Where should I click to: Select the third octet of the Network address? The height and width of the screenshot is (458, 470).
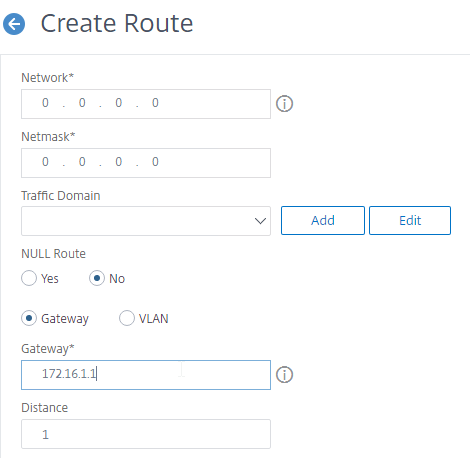coord(119,103)
